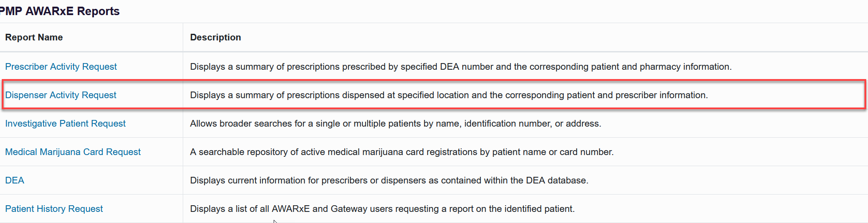Launch the Patient History Request report

pyautogui.click(x=54, y=209)
